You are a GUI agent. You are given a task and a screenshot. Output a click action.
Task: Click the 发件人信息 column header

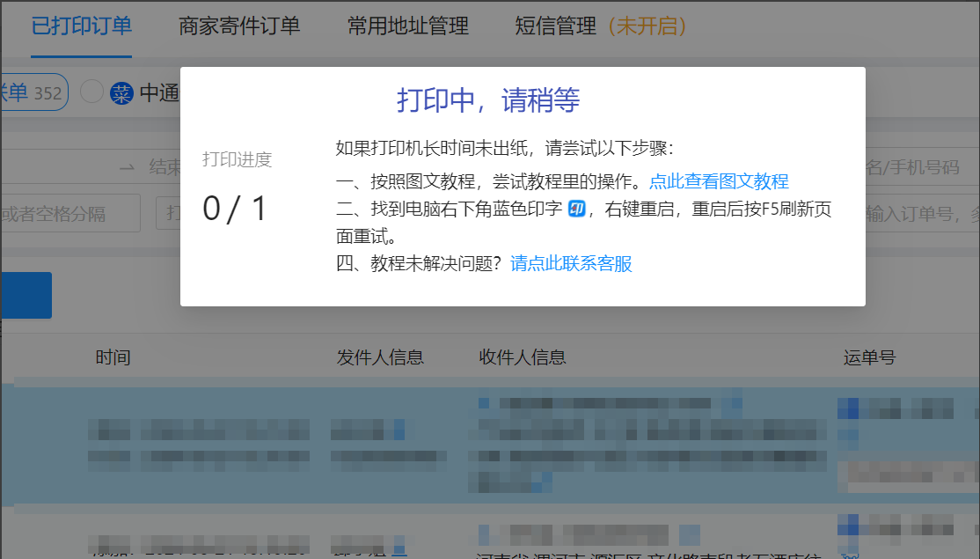click(380, 357)
